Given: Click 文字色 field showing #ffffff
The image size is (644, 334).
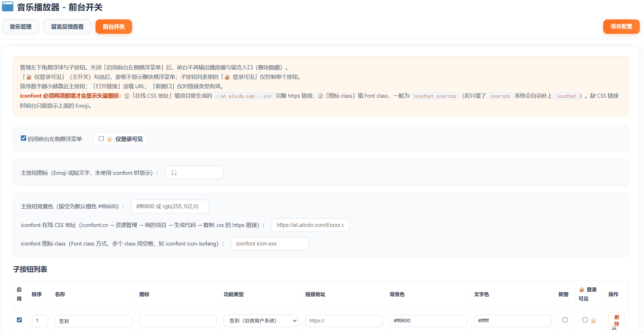Looking at the screenshot, I should (x=513, y=321).
